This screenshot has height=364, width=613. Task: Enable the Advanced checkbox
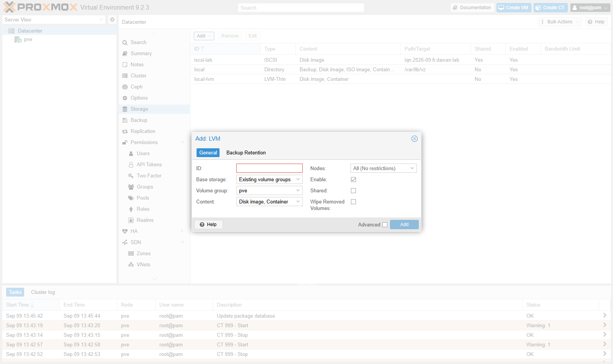[385, 225]
